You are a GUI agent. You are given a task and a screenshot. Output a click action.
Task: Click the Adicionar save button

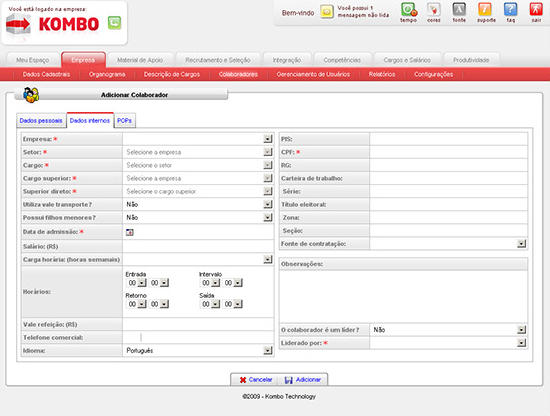[x=303, y=380]
